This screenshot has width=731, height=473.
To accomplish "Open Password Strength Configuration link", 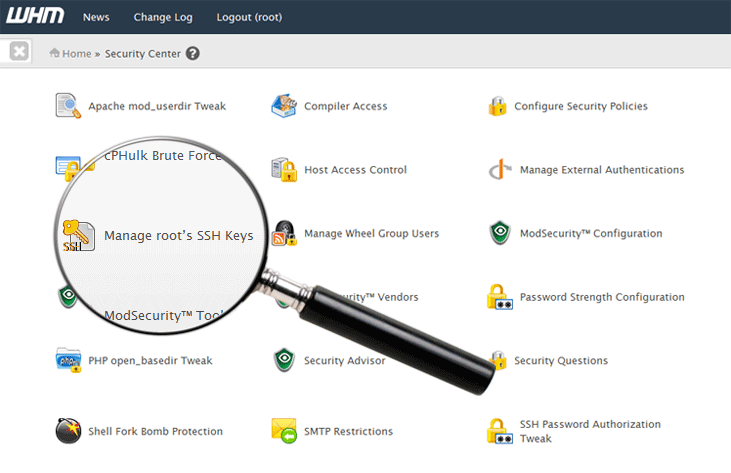I will tap(602, 297).
